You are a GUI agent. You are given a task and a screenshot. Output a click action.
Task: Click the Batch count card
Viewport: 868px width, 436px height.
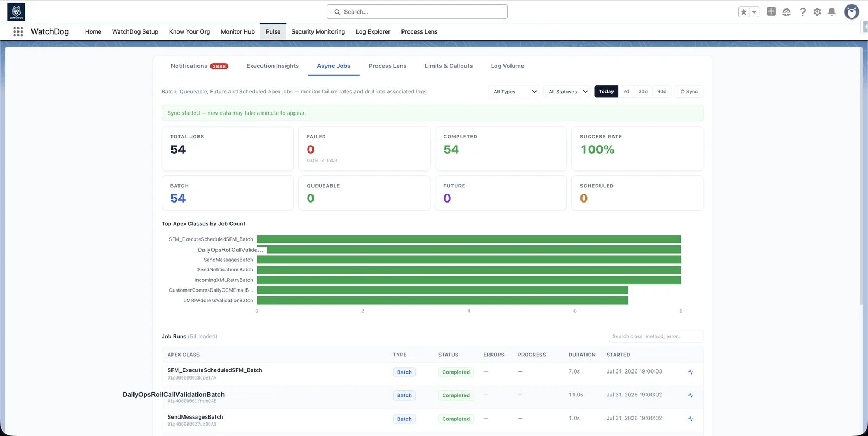coord(228,193)
